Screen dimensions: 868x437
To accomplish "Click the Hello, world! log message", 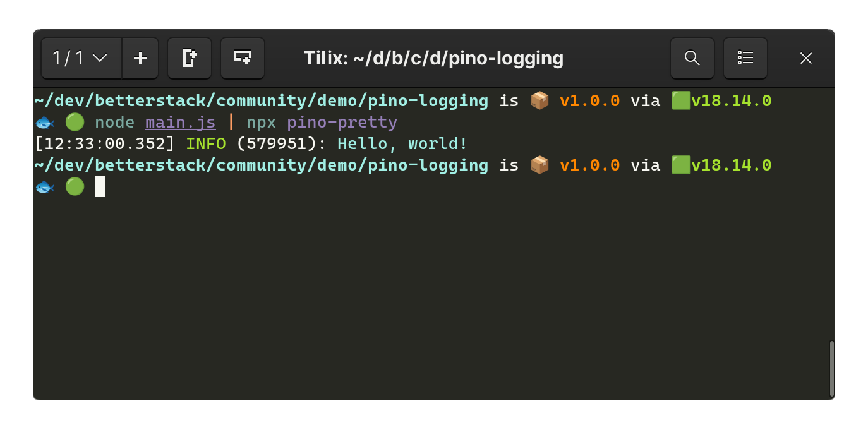I will [x=402, y=143].
